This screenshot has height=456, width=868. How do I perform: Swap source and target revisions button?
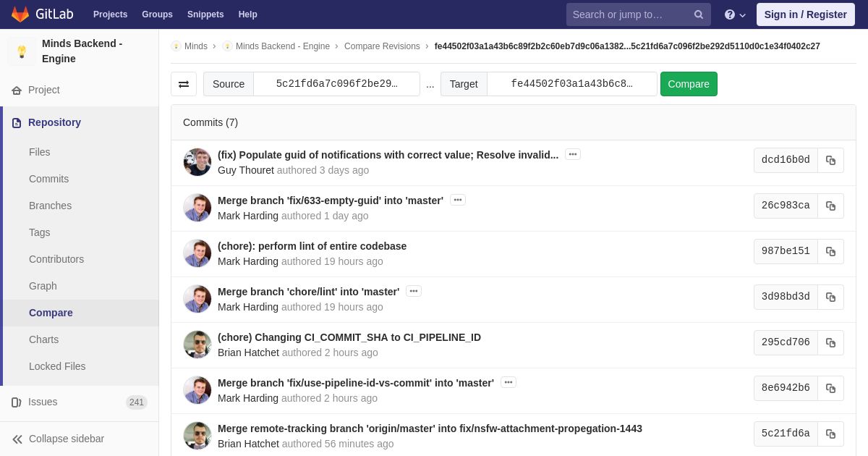pyautogui.click(x=184, y=84)
